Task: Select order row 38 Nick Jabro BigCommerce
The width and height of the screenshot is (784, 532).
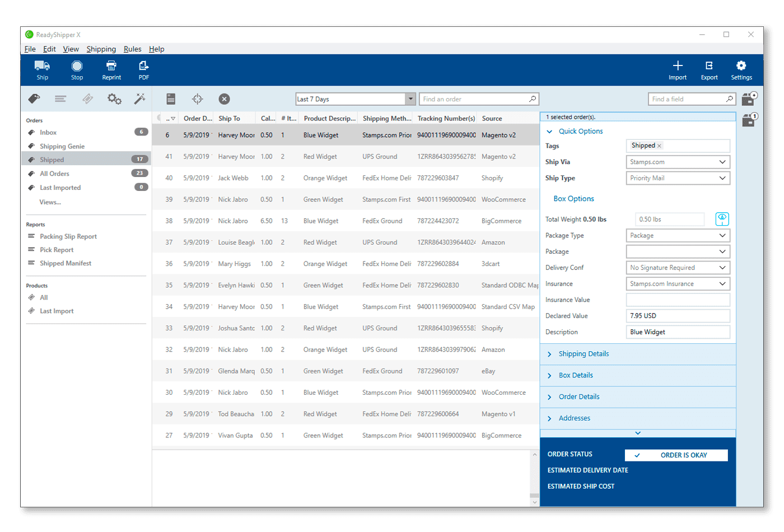Action: click(x=346, y=221)
